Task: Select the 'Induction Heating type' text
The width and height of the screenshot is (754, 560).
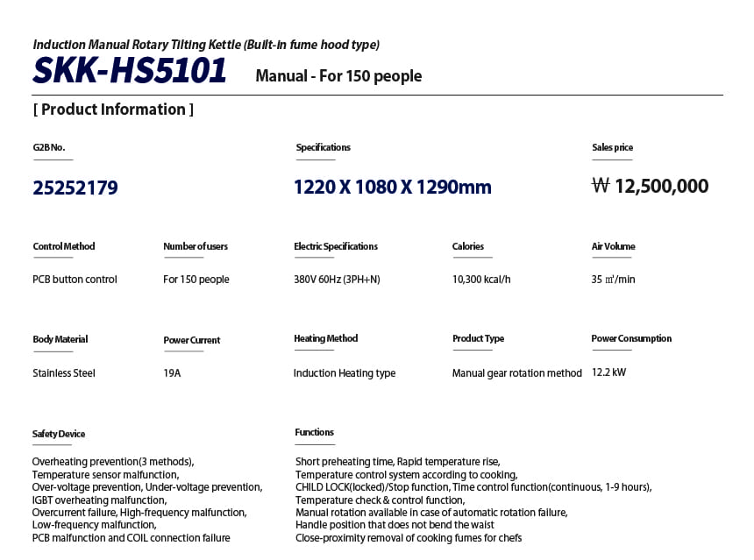Action: click(x=345, y=373)
